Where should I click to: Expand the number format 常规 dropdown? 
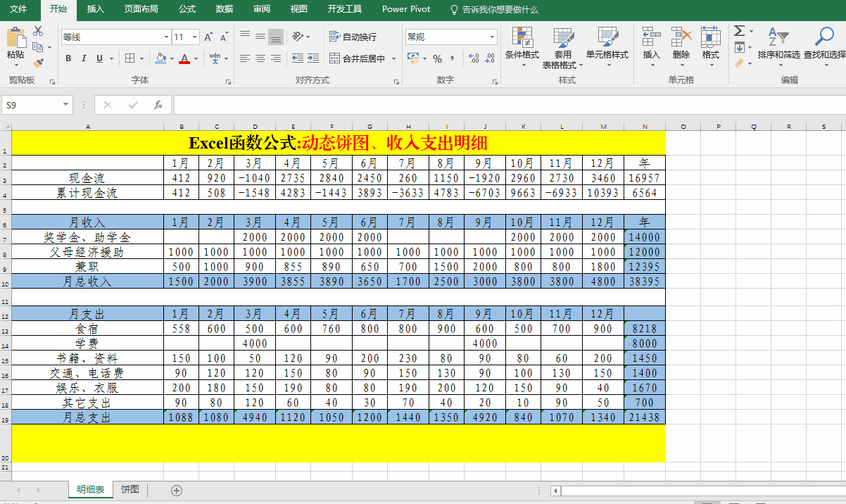pos(492,37)
